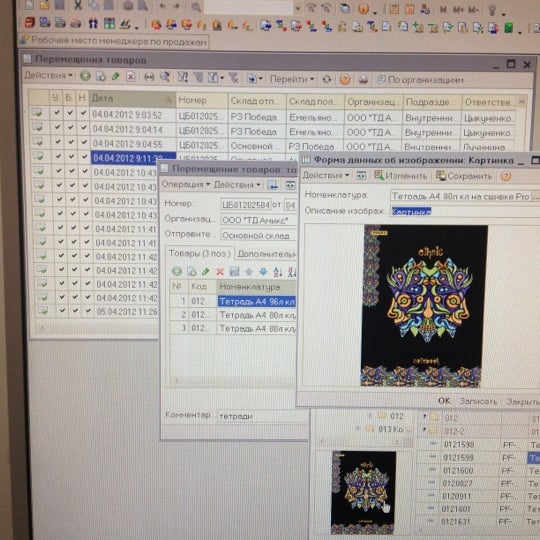Click Основной склад in Отправитель field
The width and height of the screenshot is (540, 540).
tap(259, 235)
